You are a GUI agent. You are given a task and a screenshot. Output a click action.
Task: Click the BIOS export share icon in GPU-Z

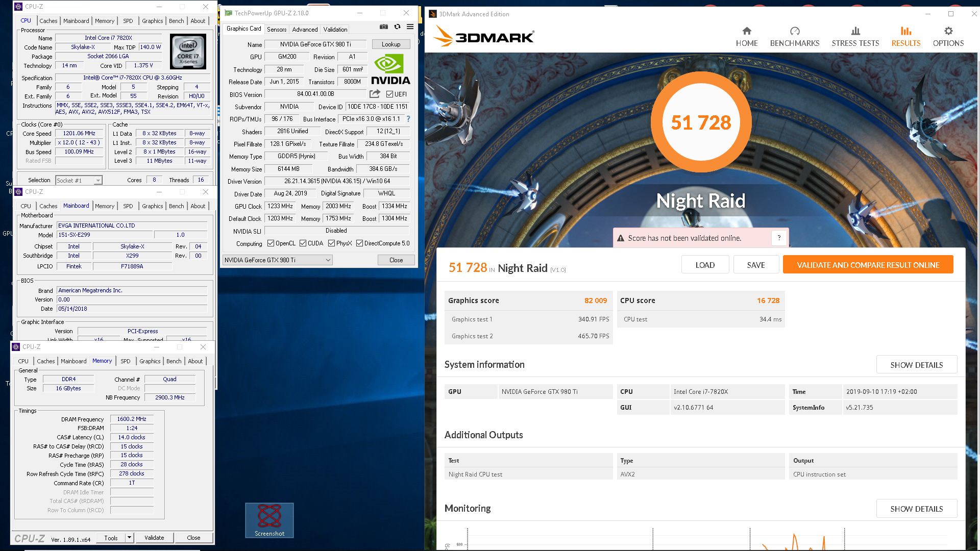(x=375, y=94)
